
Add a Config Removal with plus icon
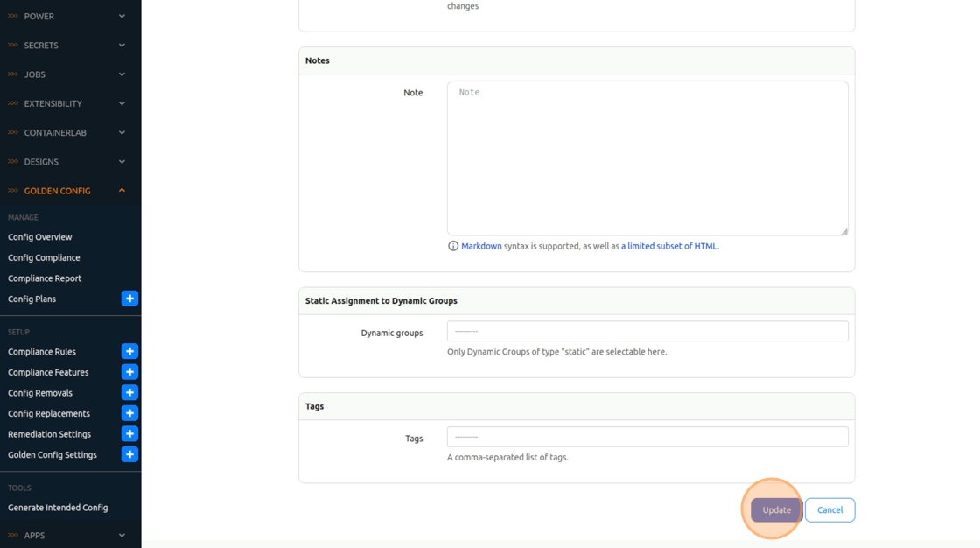click(129, 392)
